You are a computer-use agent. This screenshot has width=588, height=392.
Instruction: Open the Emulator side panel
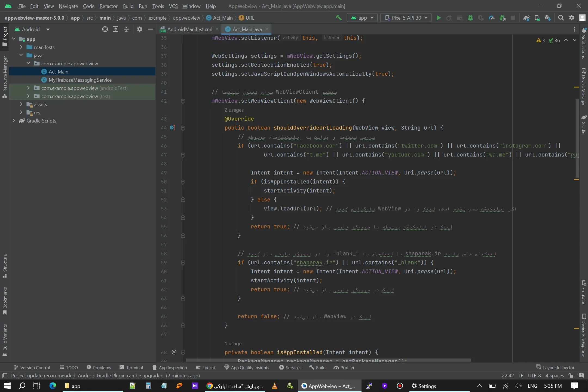click(584, 292)
